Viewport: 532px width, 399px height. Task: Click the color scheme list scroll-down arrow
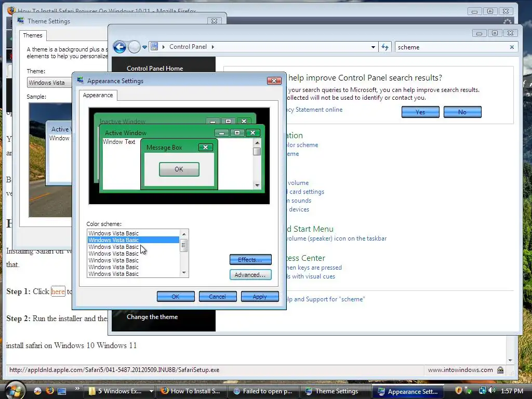tap(184, 273)
